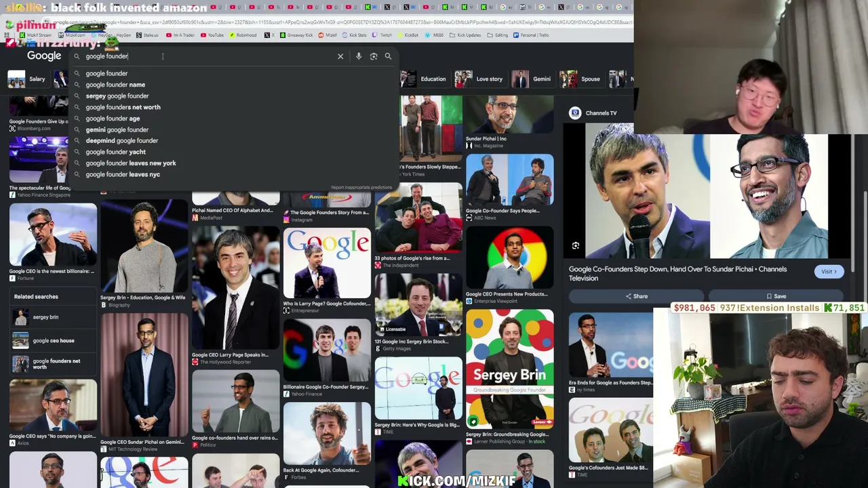Choose suggestion 'gemini google founder'
Viewport: 868px width, 488px height.
231,129
